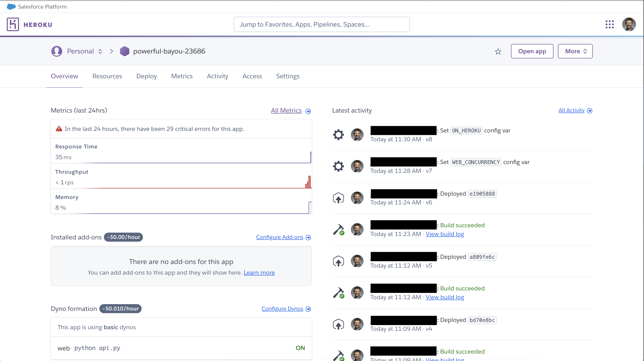The image size is (644, 361).
Task: Toggle the web dyno ON switch
Action: pyautogui.click(x=300, y=347)
